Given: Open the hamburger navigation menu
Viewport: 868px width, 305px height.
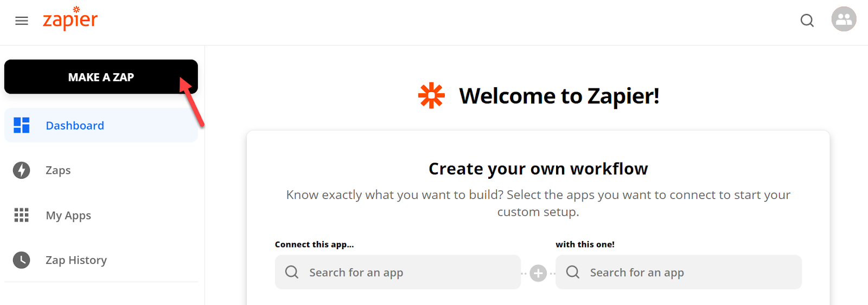Looking at the screenshot, I should pos(22,21).
